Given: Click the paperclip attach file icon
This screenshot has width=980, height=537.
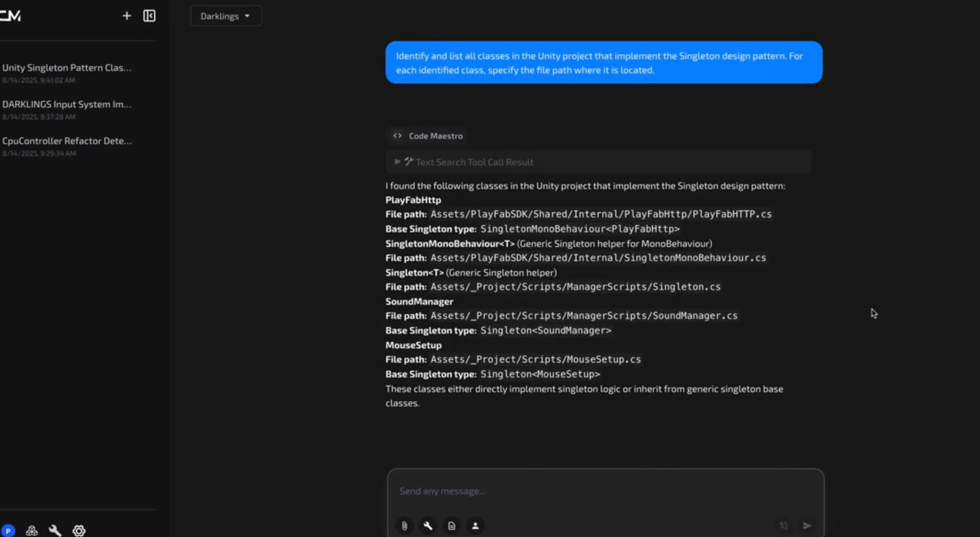Looking at the screenshot, I should 404,525.
